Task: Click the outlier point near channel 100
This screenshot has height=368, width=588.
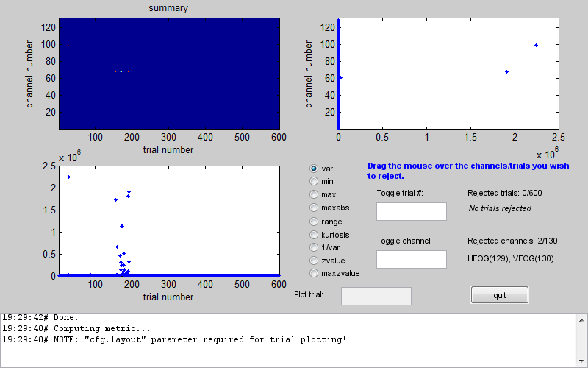Action: (x=536, y=45)
